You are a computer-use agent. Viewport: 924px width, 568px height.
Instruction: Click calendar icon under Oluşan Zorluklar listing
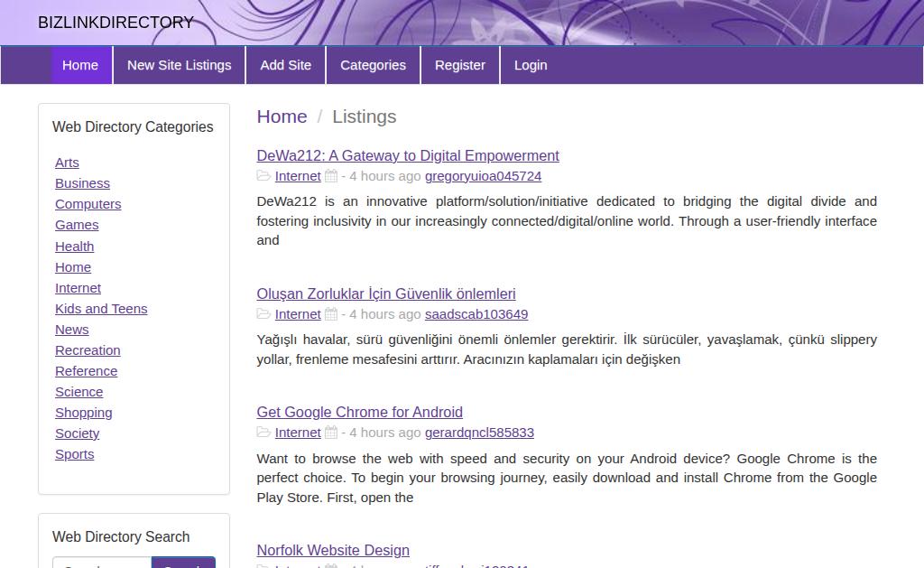click(331, 314)
